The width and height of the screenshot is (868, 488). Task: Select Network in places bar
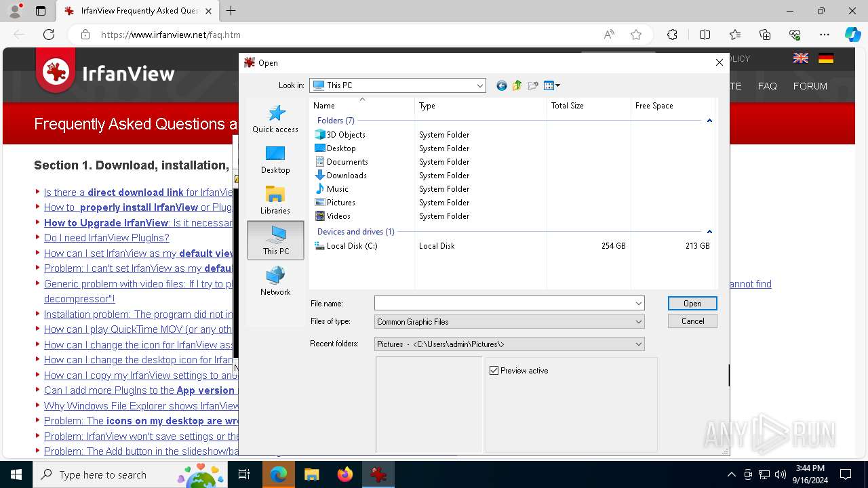(275, 281)
